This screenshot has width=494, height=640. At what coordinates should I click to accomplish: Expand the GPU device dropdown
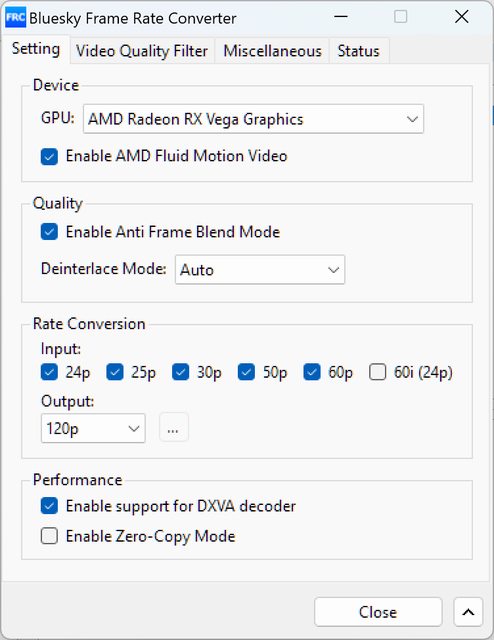(253, 119)
